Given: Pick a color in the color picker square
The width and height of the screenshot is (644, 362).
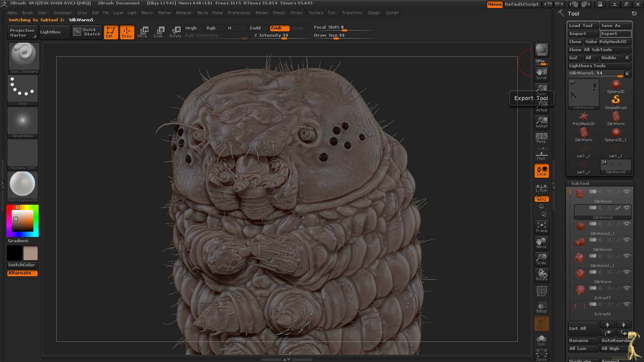Looking at the screenshot, I should tap(22, 221).
